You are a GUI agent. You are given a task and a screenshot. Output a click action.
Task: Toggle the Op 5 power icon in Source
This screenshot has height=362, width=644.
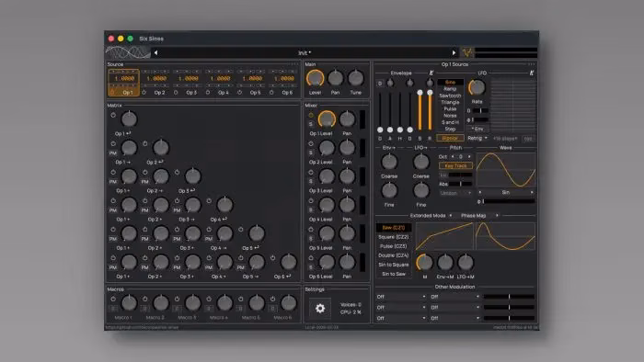click(x=239, y=93)
